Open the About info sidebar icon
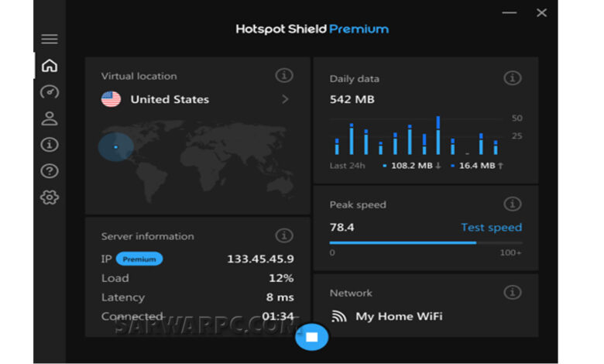This screenshot has width=604, height=364. [50, 145]
